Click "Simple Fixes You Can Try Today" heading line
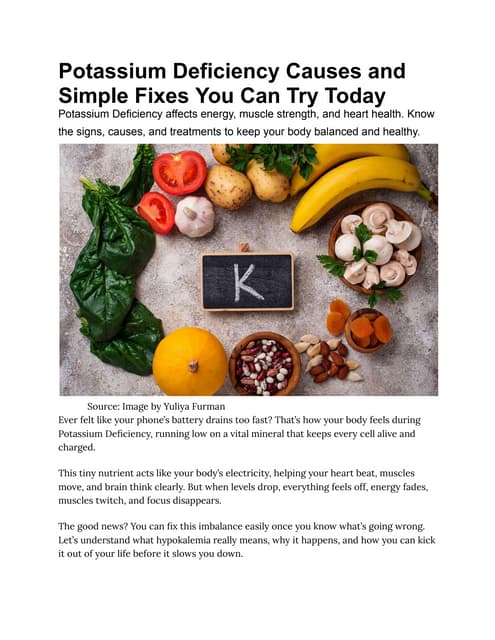Image resolution: width=495 pixels, height=640 pixels. tap(222, 96)
